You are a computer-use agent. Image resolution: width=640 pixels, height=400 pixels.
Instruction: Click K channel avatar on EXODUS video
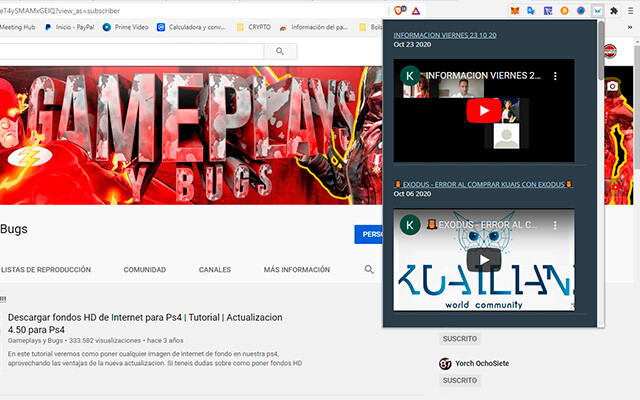410,225
